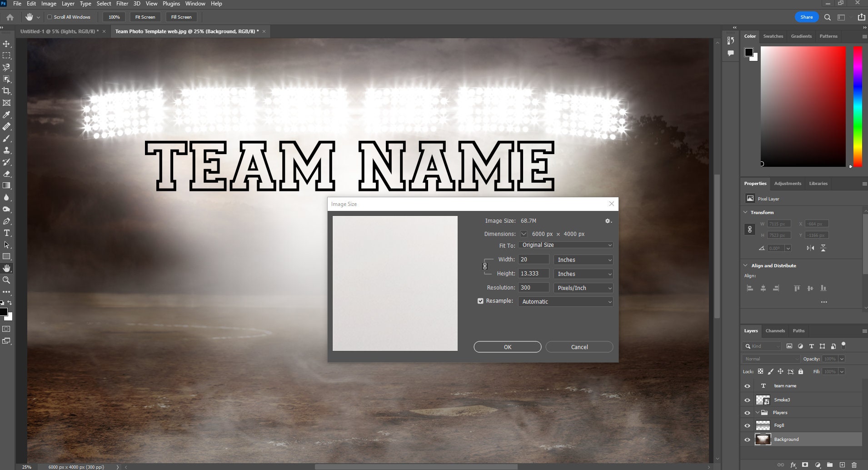Image resolution: width=868 pixels, height=470 pixels.
Task: Switch to the Channels tab
Action: pos(775,330)
